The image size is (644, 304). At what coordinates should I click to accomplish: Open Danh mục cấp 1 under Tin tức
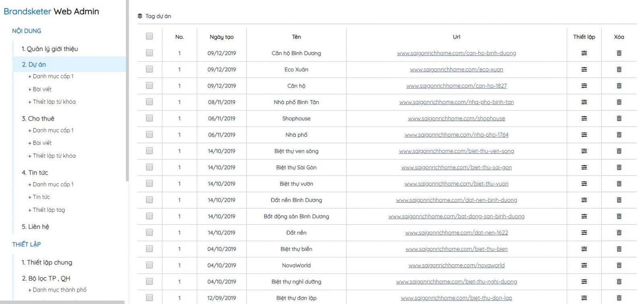pyautogui.click(x=51, y=185)
